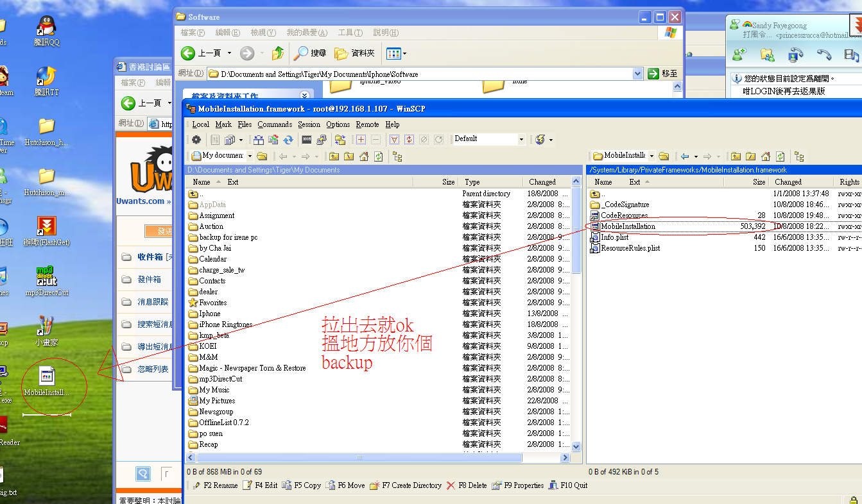This screenshot has width=862, height=504.
Task: Open the My documents drive dropdown
Action: point(250,156)
